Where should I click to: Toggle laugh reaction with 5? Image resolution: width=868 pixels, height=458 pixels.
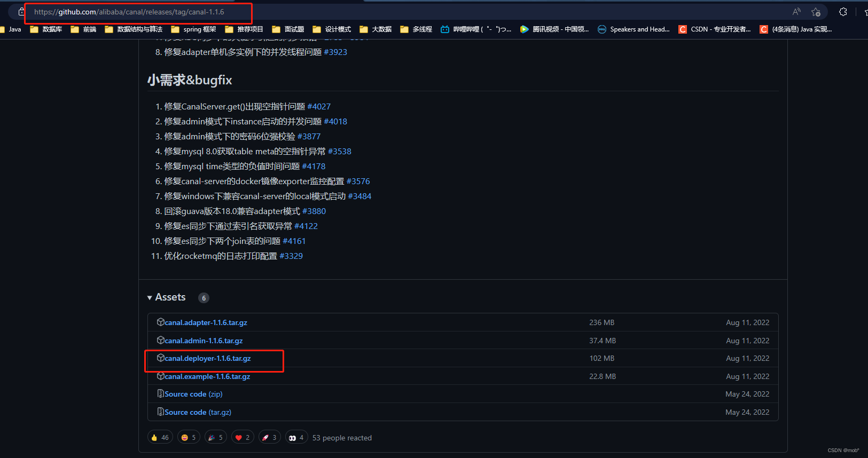[189, 437]
